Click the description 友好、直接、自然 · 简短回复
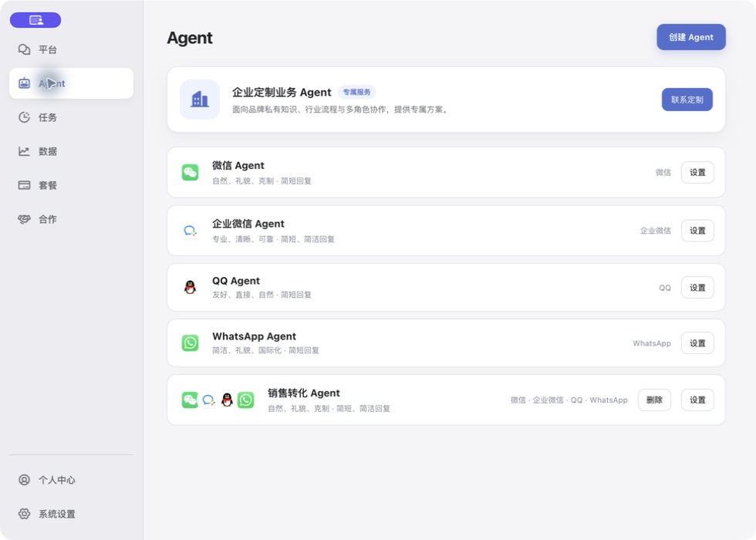This screenshot has width=756, height=540. coord(262,295)
